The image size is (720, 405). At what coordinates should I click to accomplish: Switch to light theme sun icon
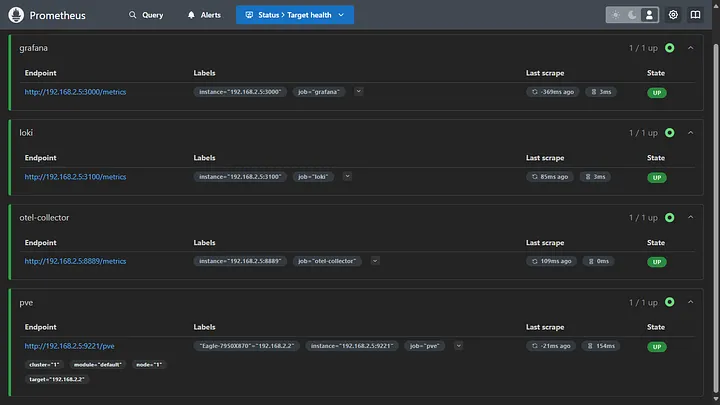(x=615, y=15)
